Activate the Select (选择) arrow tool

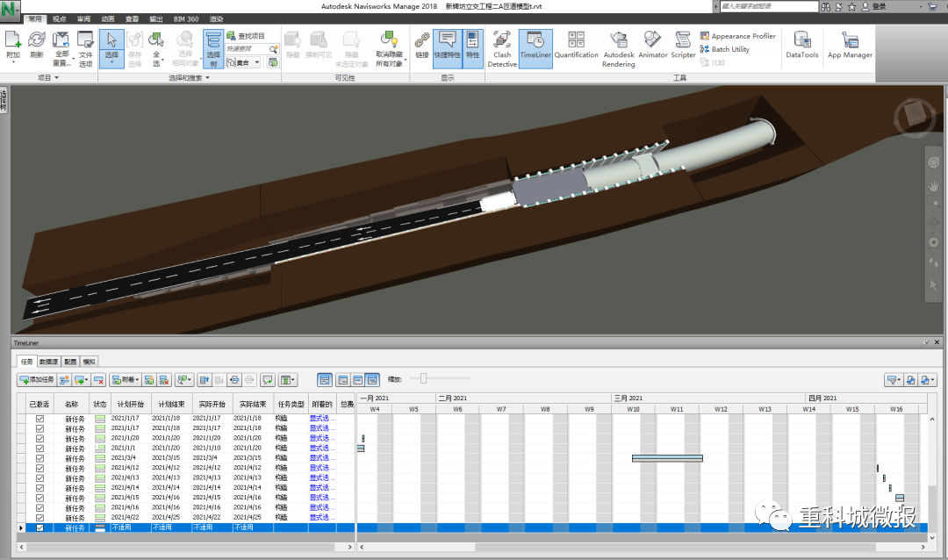coord(111,49)
